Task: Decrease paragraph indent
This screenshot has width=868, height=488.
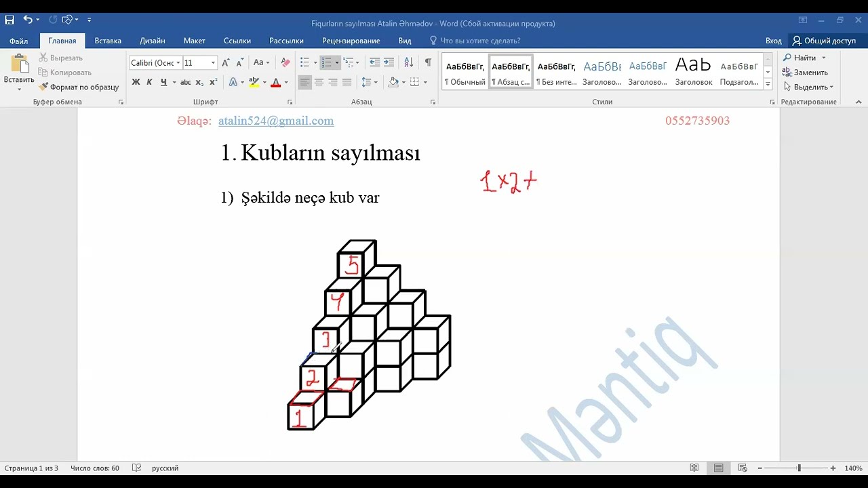Action: [x=374, y=62]
